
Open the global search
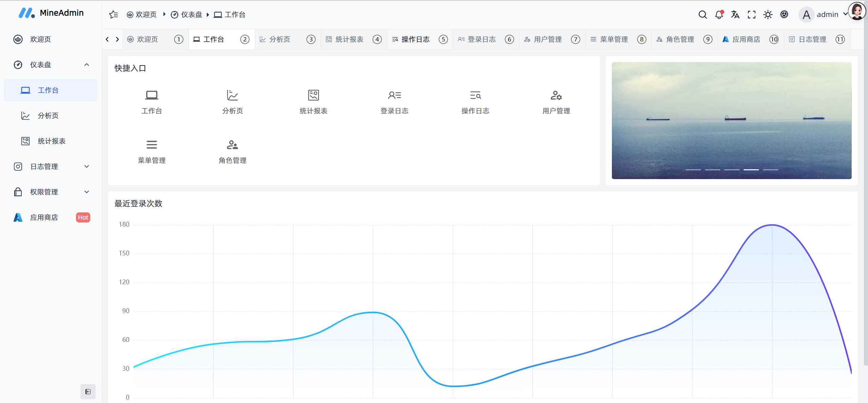click(702, 15)
